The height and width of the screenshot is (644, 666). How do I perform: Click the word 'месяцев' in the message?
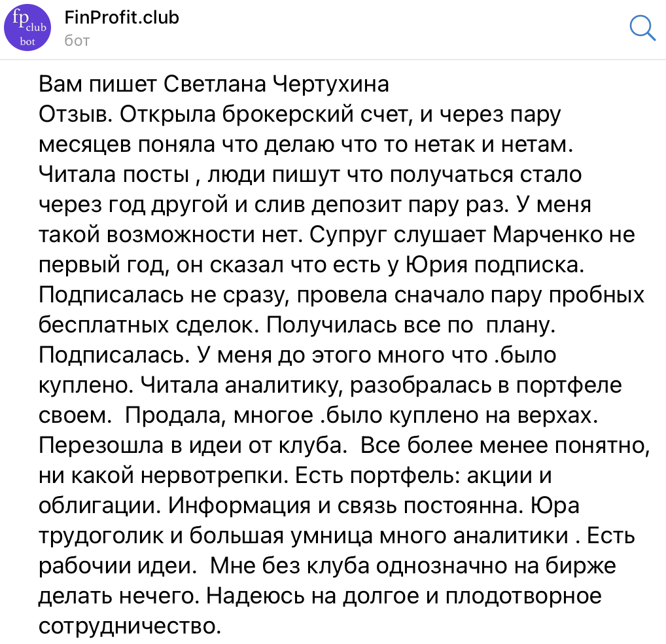[x=84, y=145]
